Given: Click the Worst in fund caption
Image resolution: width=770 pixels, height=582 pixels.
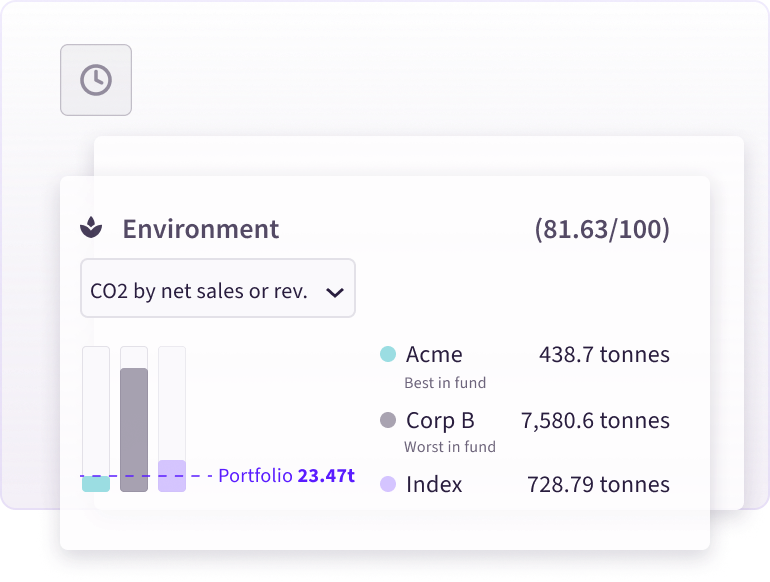Looking at the screenshot, I should click(450, 447).
